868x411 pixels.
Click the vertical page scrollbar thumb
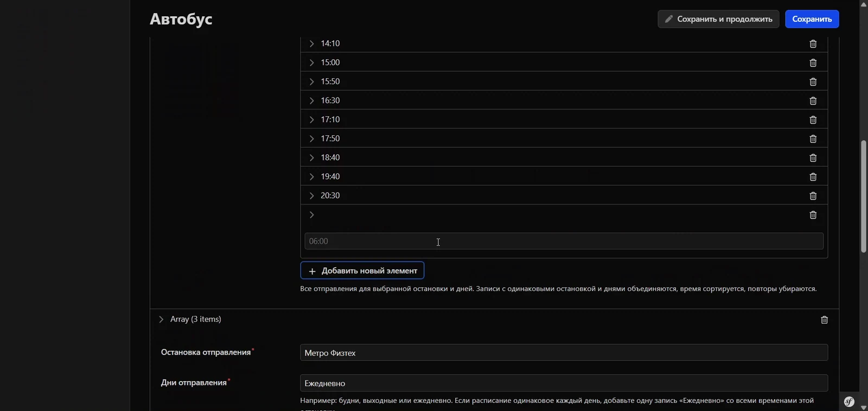(x=864, y=197)
